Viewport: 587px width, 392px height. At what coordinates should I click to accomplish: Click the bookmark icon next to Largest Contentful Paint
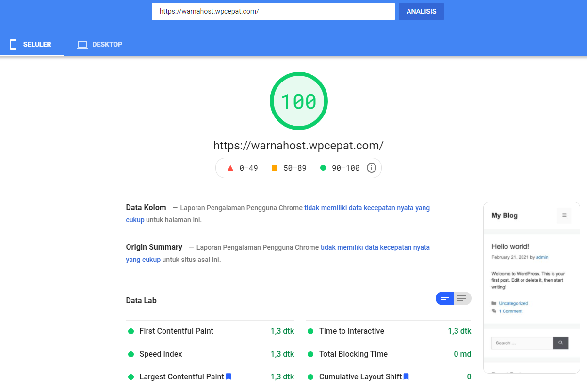pos(228,376)
